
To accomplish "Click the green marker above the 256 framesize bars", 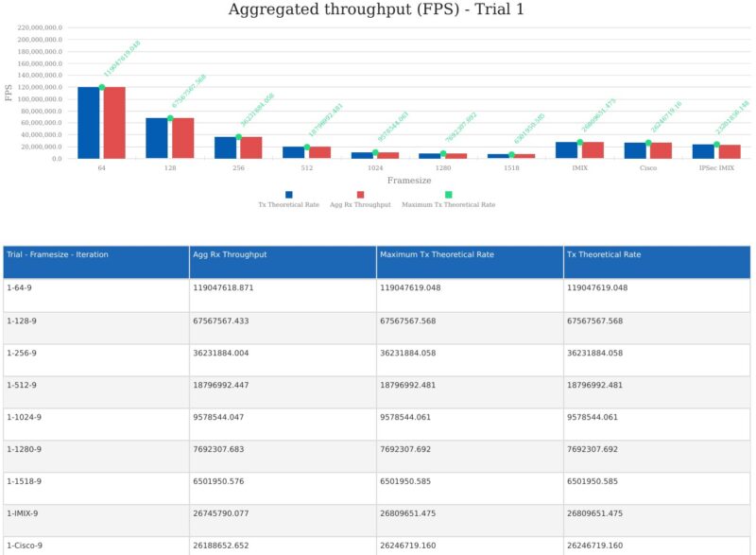I will pos(239,135).
